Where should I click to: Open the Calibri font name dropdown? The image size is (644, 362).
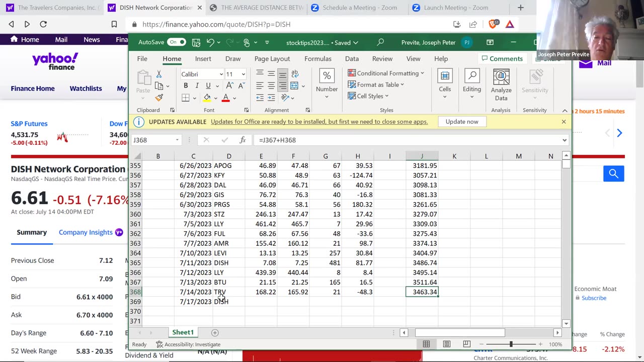(221, 74)
